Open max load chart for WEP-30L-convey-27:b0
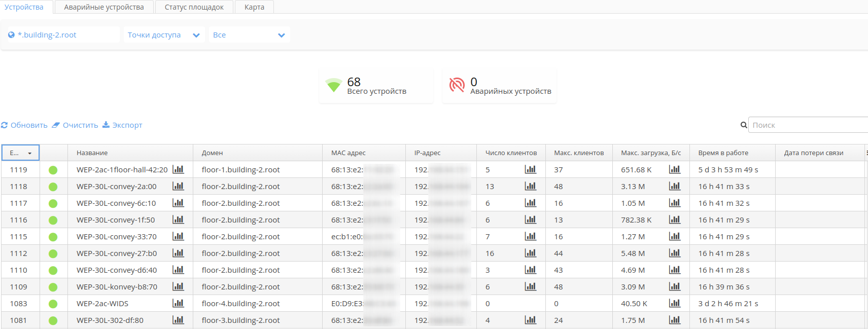Image resolution: width=868 pixels, height=329 pixels. [x=674, y=253]
